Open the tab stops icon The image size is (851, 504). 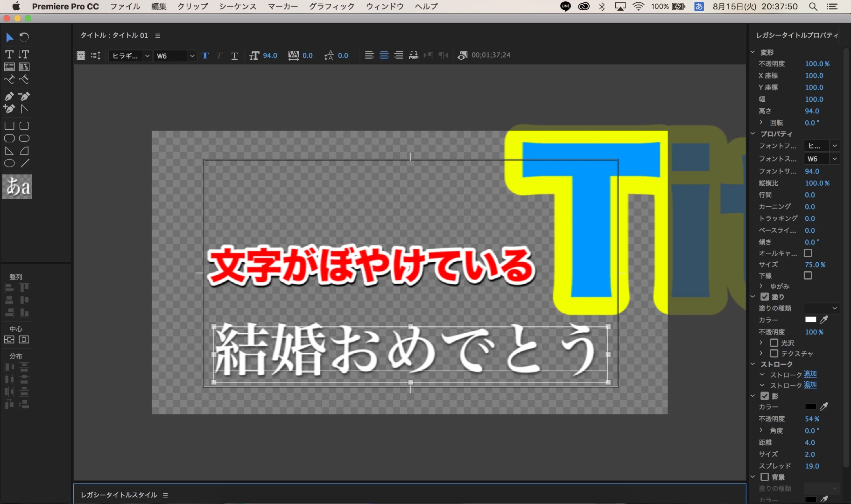pyautogui.click(x=414, y=56)
